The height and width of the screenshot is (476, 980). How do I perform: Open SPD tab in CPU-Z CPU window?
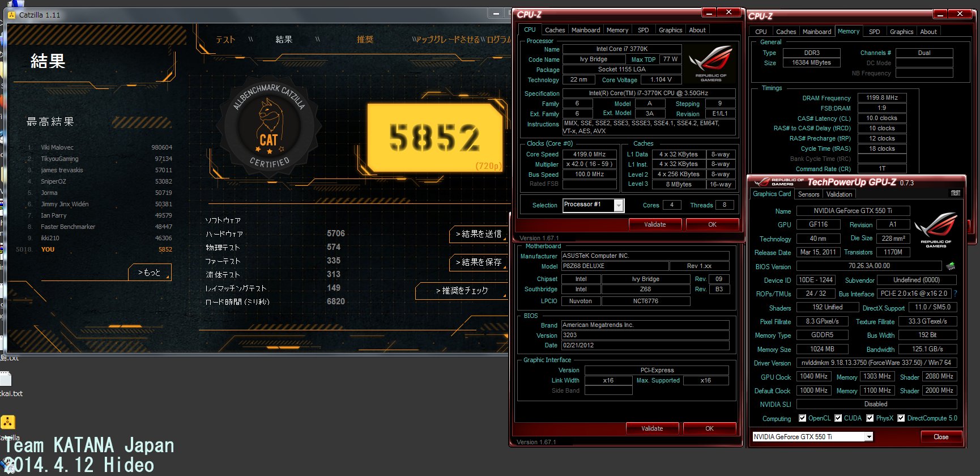(643, 30)
